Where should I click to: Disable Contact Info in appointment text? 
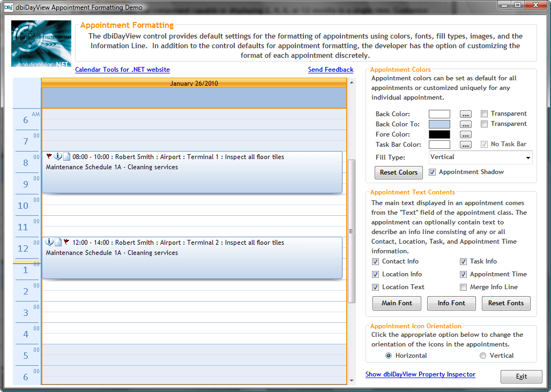376,261
